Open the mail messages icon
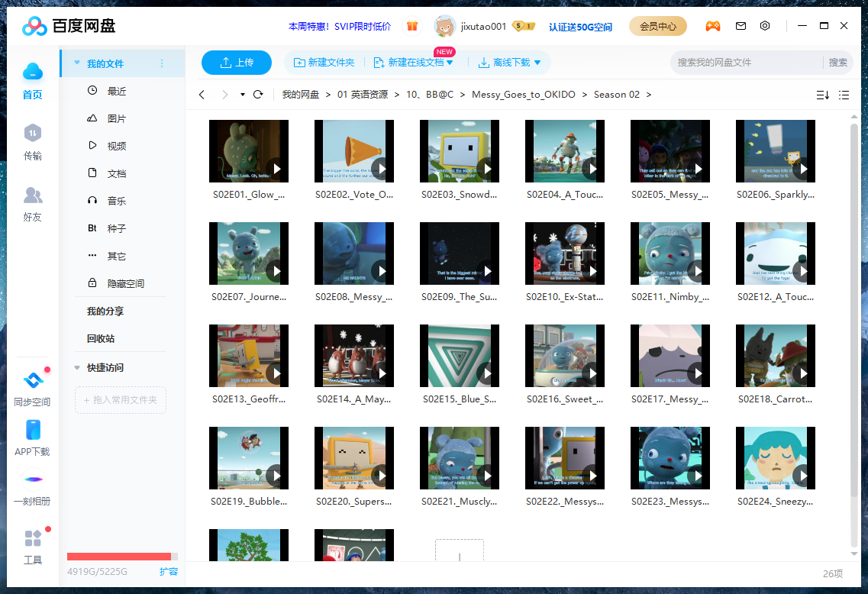 (741, 26)
